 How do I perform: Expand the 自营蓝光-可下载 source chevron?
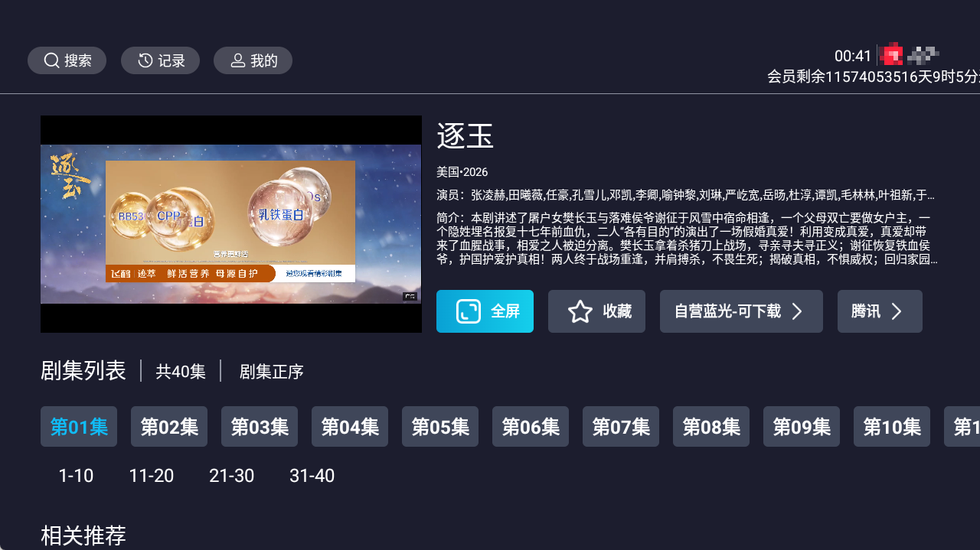[x=796, y=311]
